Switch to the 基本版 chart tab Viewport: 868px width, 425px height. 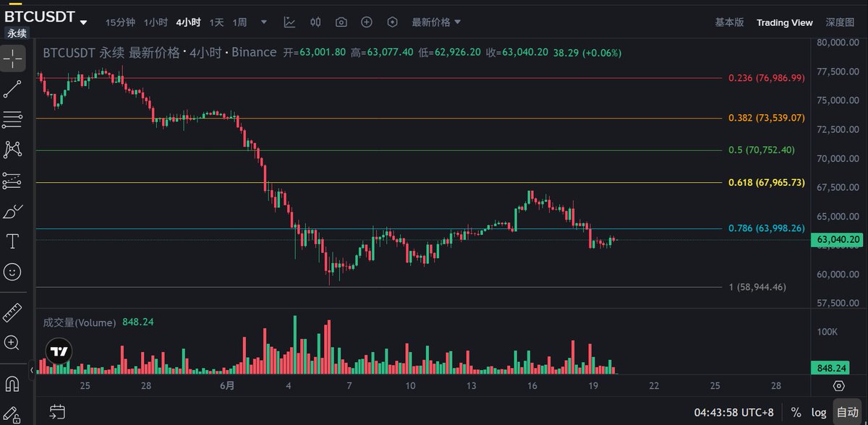pos(729,22)
